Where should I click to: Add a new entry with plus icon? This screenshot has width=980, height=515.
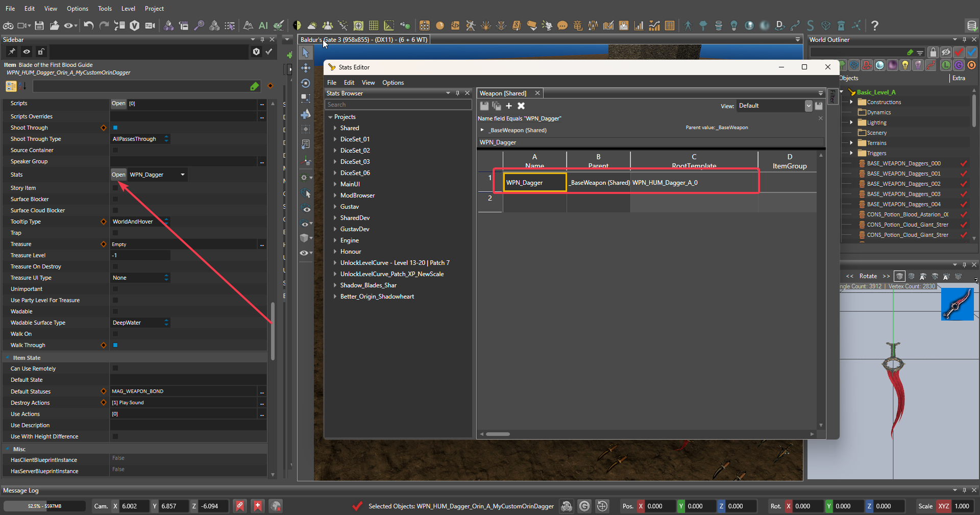508,106
